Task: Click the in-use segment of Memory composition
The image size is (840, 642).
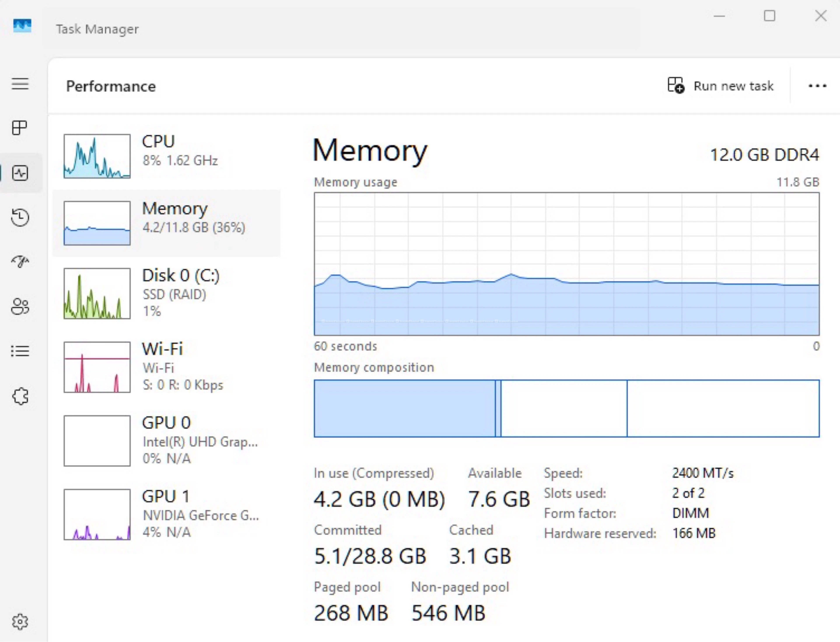Action: tap(404, 408)
